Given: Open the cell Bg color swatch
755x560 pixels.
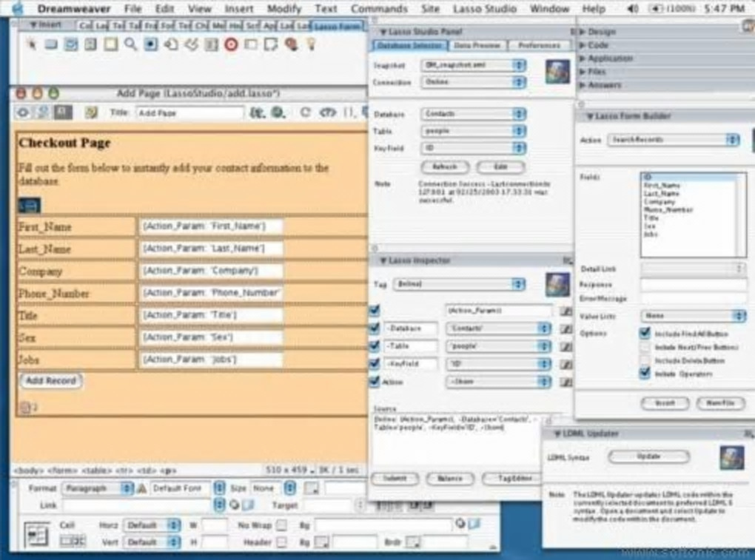Looking at the screenshot, I should point(321,542).
